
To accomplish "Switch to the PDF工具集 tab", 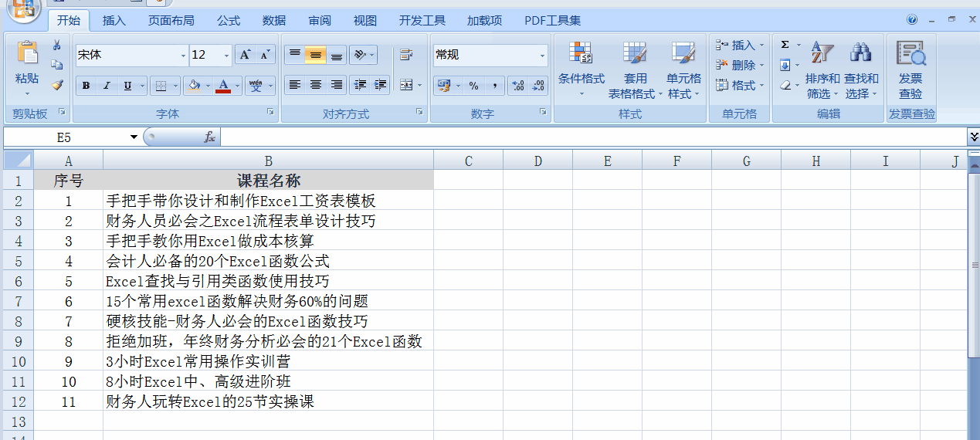I will (553, 21).
